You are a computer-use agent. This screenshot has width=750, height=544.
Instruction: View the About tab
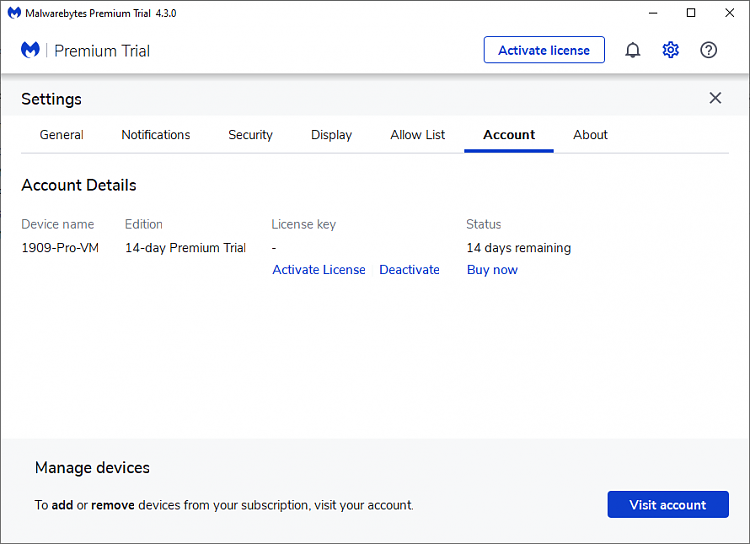pyautogui.click(x=590, y=135)
